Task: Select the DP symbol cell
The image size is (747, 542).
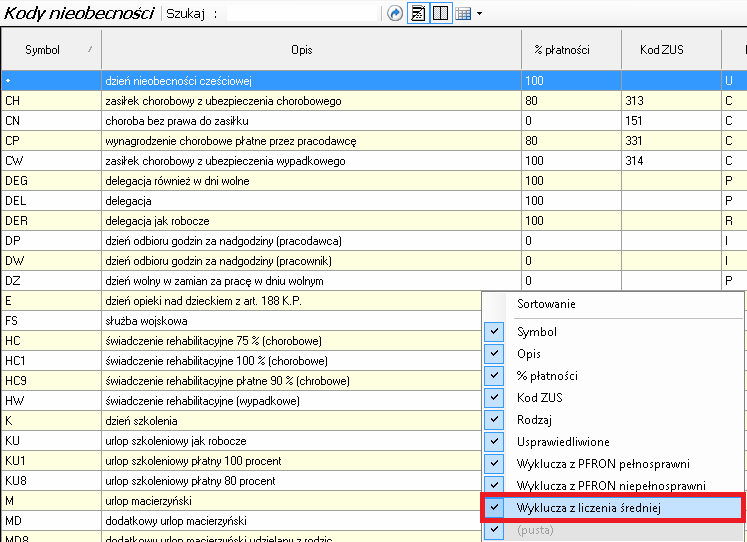Action: click(51, 241)
